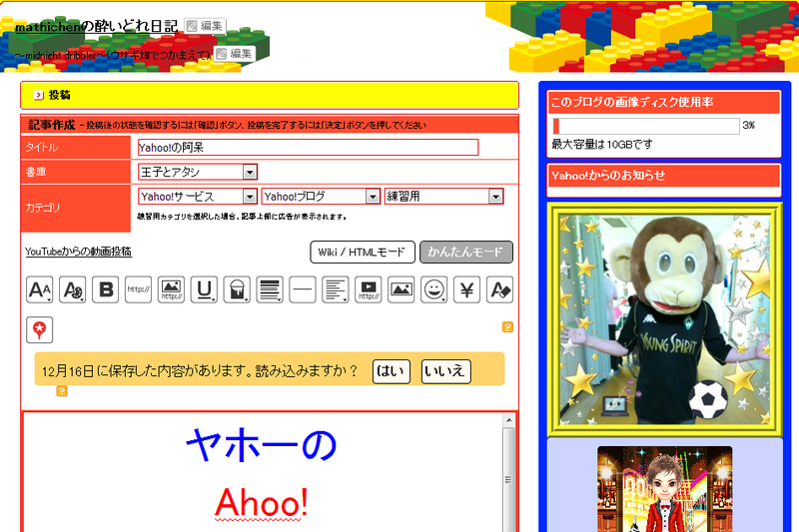This screenshot has height=532, width=799.
Task: Insert a horizontal rule
Action: click(303, 289)
